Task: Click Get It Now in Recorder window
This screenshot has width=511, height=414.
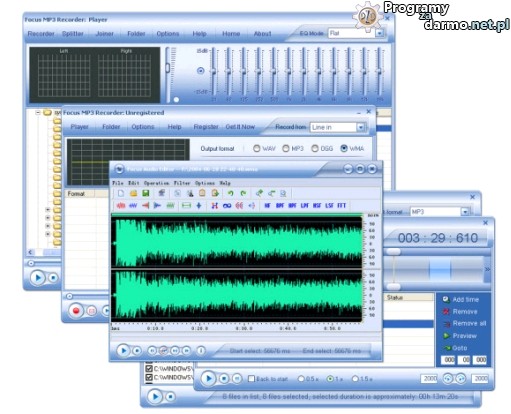Action: [x=240, y=127]
